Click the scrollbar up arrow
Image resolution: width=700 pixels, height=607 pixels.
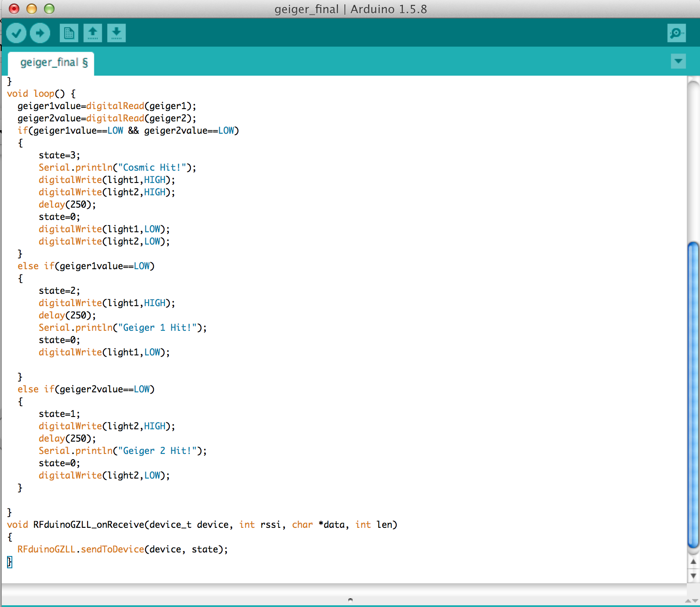click(x=693, y=562)
